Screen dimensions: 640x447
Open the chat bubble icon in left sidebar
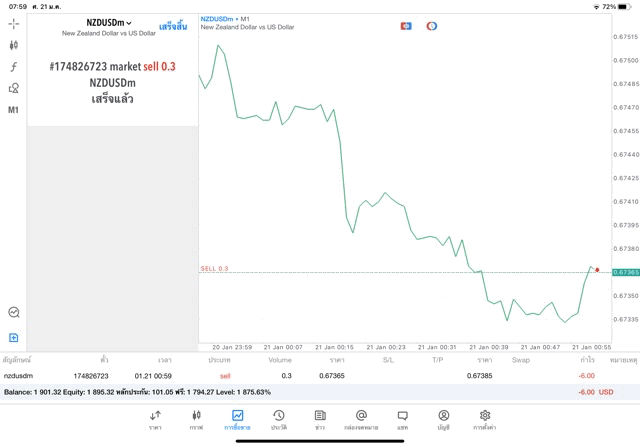(13, 313)
